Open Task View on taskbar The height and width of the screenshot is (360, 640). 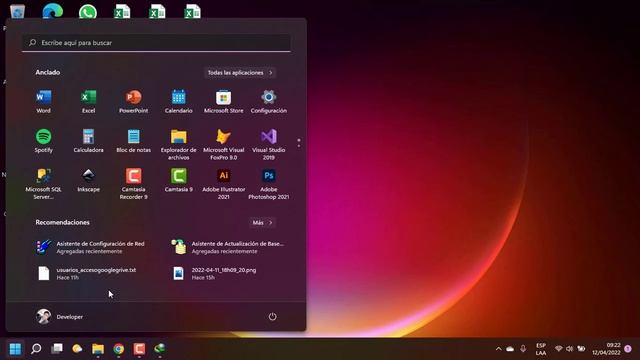tap(57, 349)
